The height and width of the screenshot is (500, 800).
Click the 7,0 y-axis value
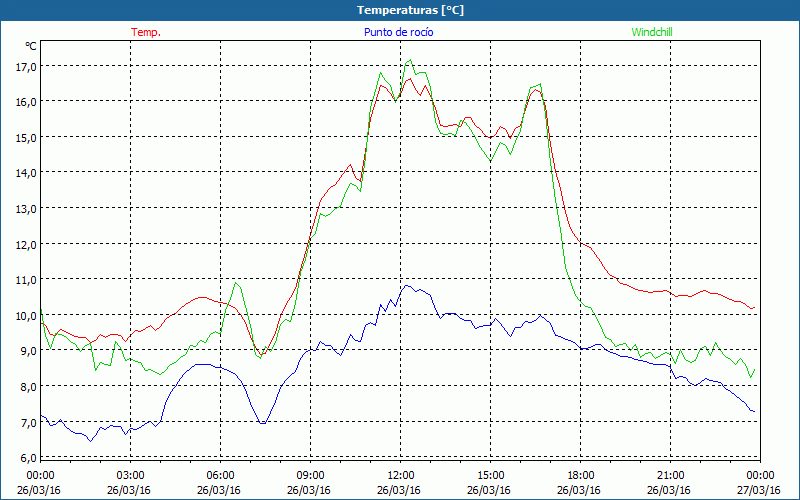(x=30, y=422)
